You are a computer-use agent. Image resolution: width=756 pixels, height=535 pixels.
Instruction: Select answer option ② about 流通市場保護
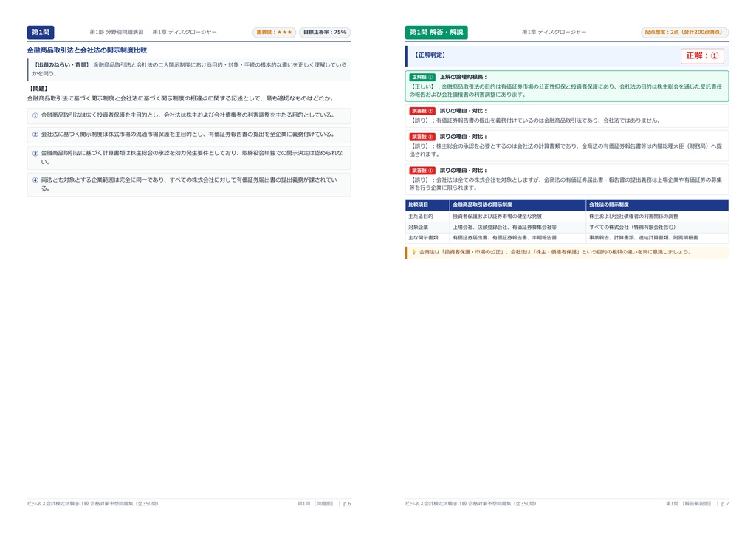coord(188,134)
